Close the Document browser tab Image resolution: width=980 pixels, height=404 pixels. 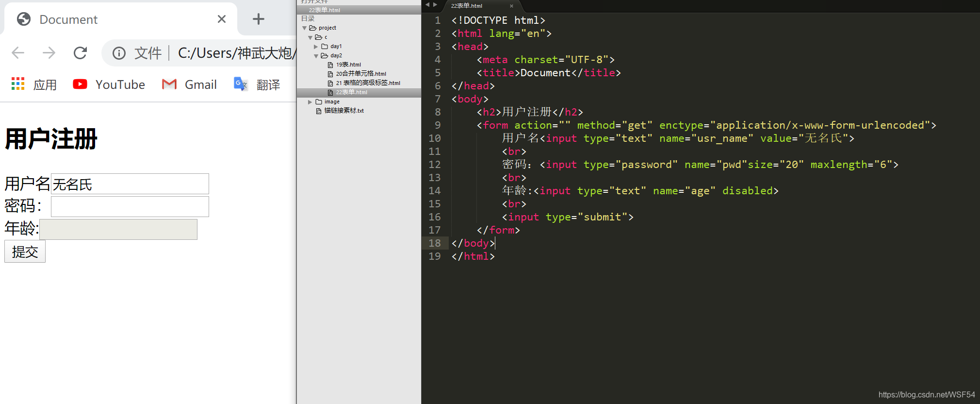click(222, 19)
